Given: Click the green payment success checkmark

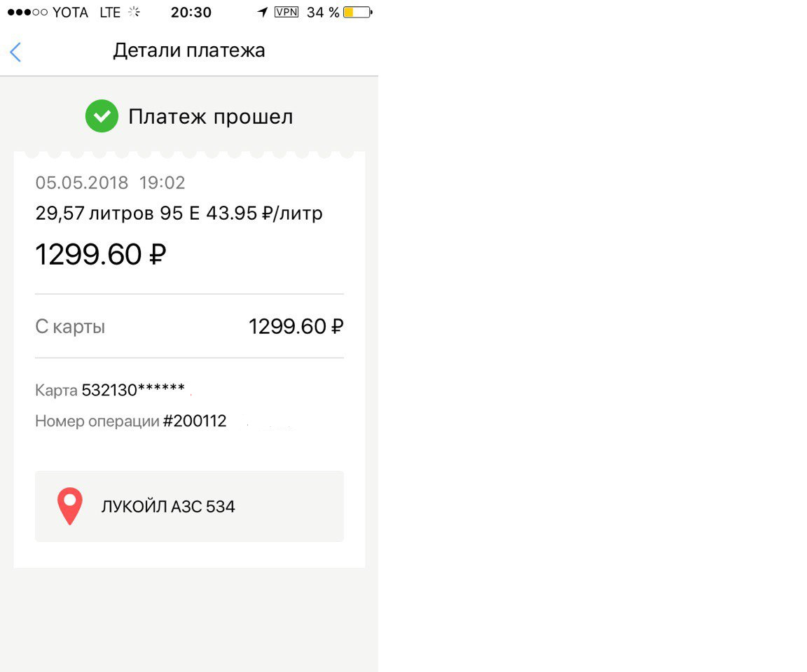Looking at the screenshot, I should 102,116.
